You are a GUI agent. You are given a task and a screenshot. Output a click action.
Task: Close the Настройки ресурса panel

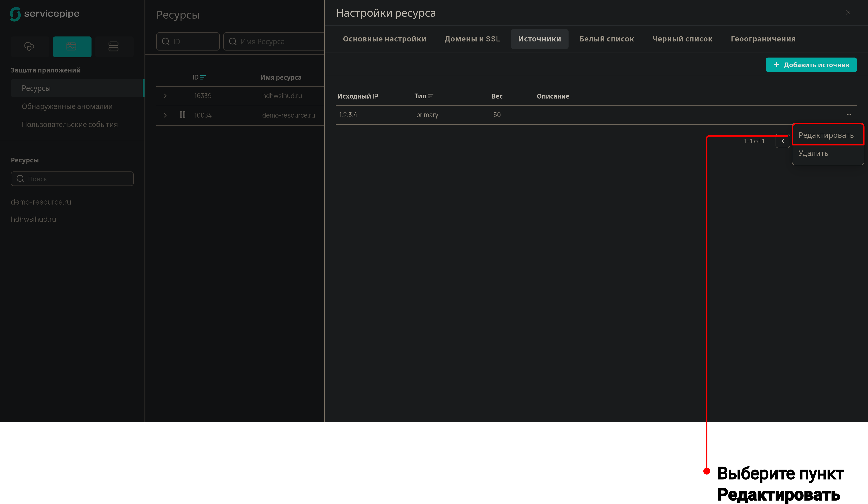[x=848, y=13]
